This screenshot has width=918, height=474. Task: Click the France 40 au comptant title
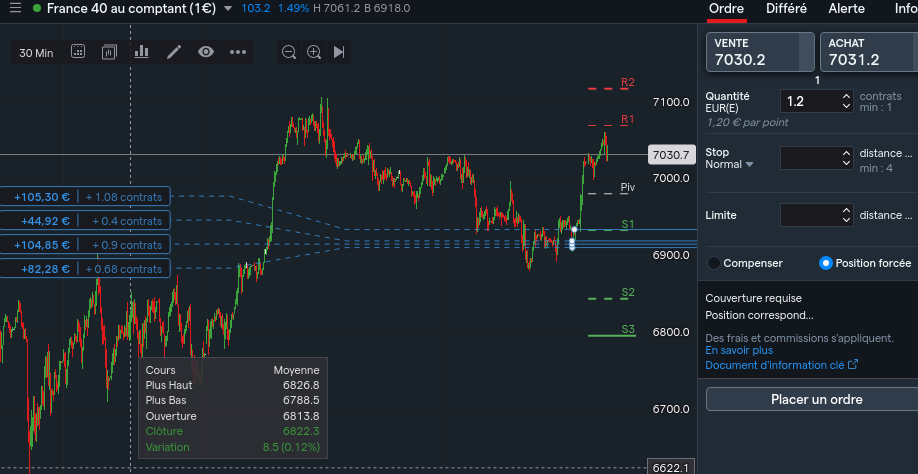tap(131, 8)
